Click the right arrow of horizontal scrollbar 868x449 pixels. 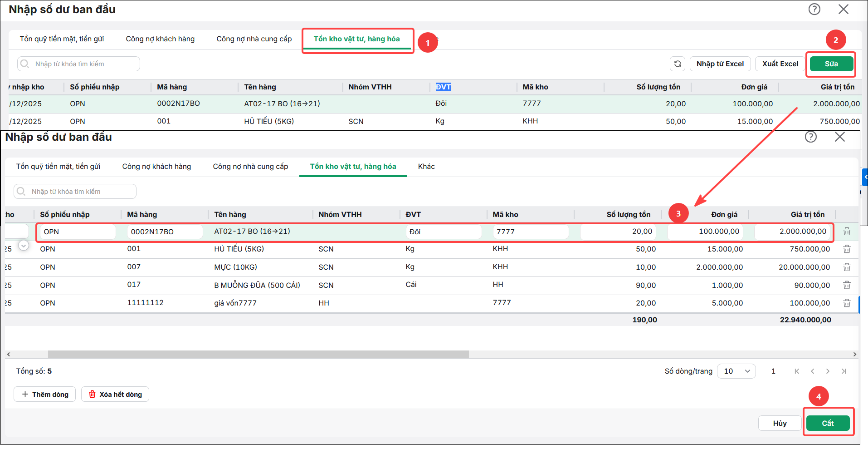[855, 355]
